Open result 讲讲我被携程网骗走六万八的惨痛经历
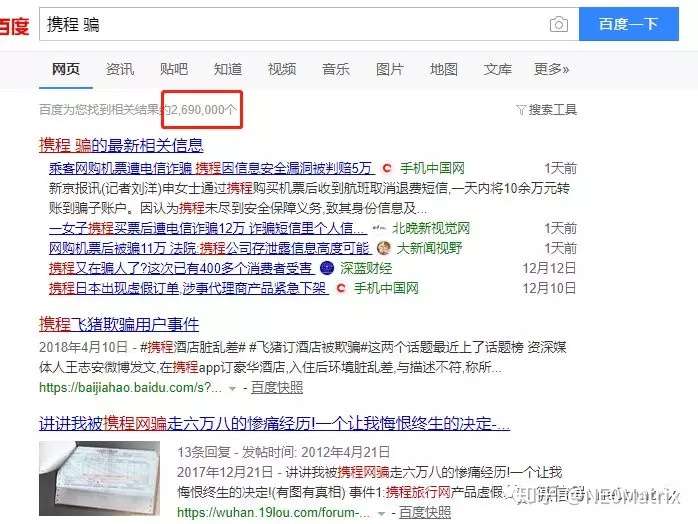This screenshot has height=524, width=698. click(274, 423)
